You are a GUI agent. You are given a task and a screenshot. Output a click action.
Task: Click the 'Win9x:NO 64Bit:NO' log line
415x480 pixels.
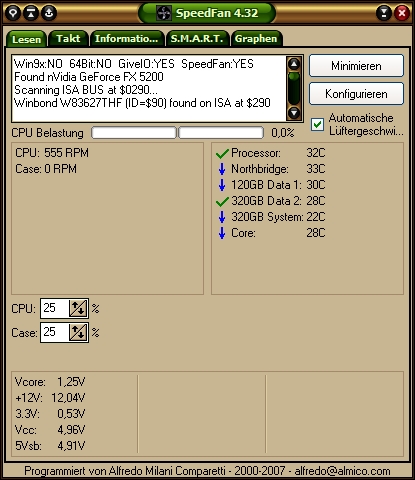click(134, 64)
